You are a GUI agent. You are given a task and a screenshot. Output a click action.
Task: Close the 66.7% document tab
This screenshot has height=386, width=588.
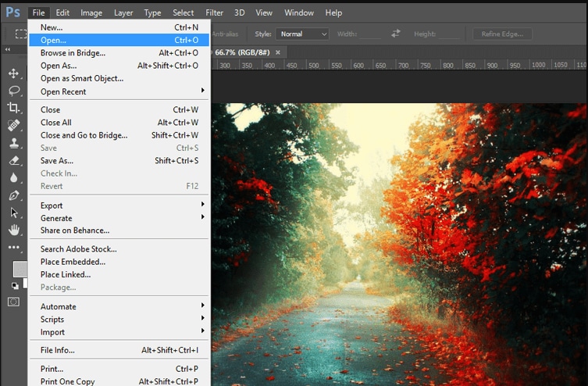point(278,52)
